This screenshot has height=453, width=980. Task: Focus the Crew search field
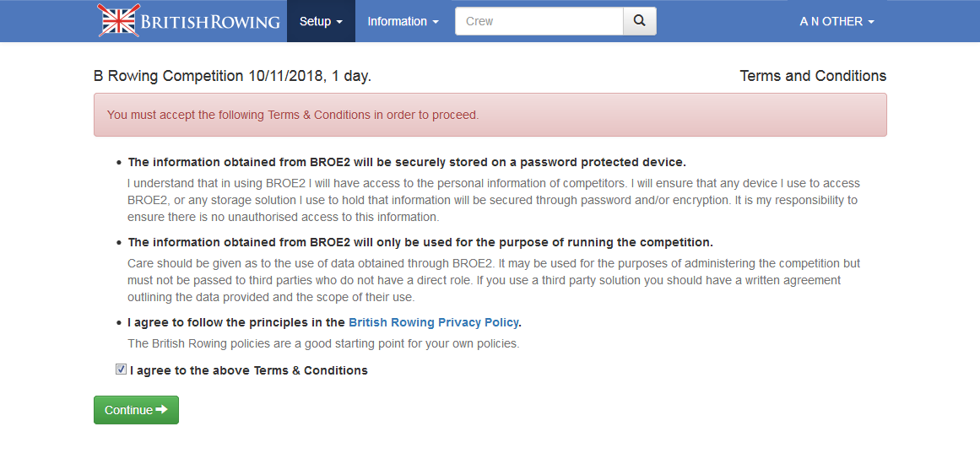click(x=539, y=21)
